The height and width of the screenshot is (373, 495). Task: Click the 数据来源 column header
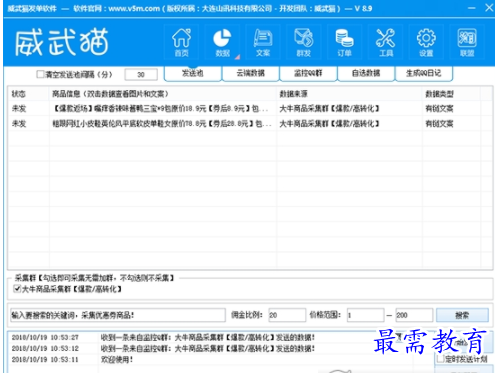(349, 94)
